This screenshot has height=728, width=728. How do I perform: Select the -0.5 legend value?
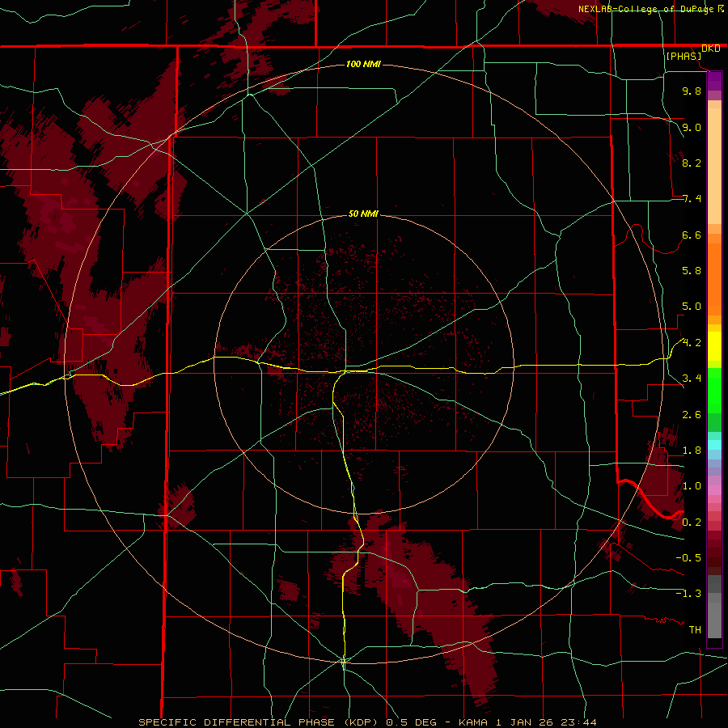(688, 558)
